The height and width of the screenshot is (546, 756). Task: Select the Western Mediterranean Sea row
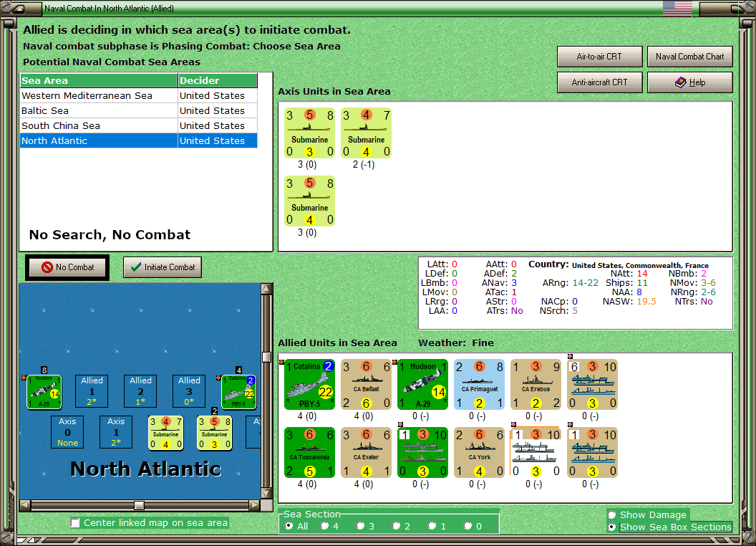click(138, 95)
